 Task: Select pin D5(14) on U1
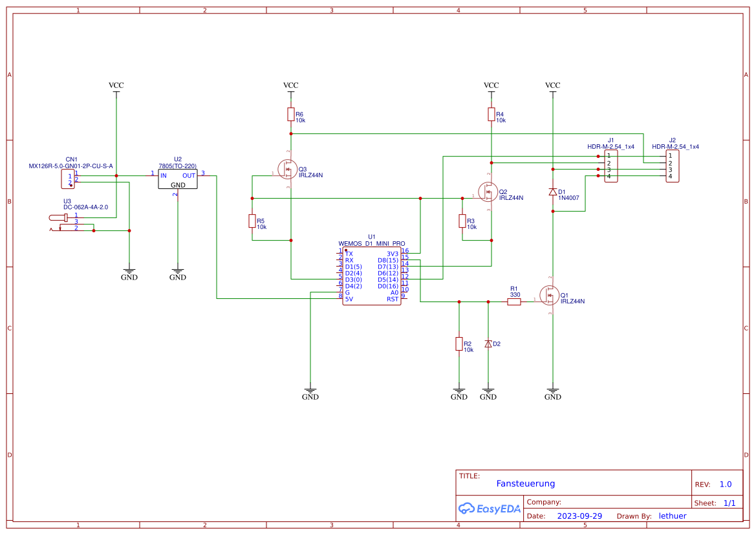389,279
